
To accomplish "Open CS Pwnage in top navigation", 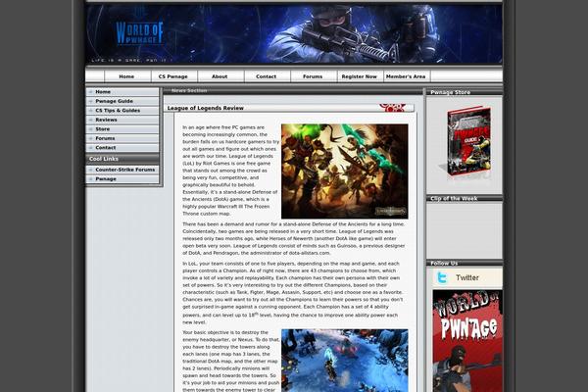I will tap(174, 76).
